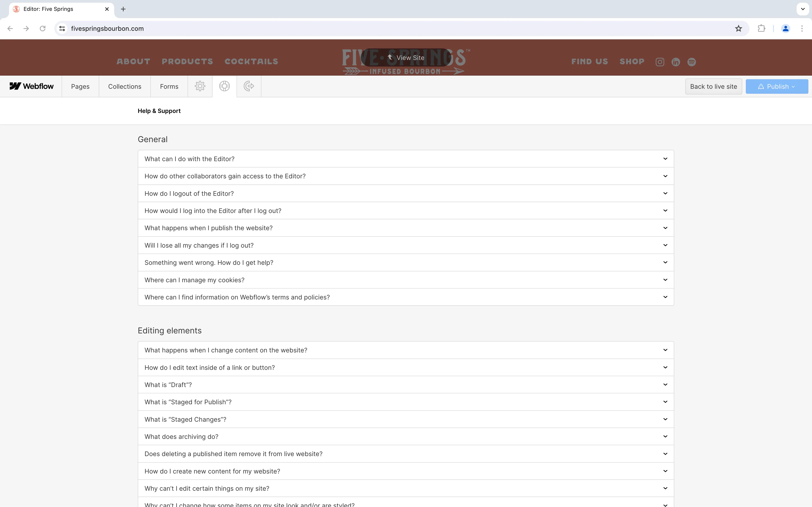Open the COCKTAILS navigation menu item

[x=251, y=61]
